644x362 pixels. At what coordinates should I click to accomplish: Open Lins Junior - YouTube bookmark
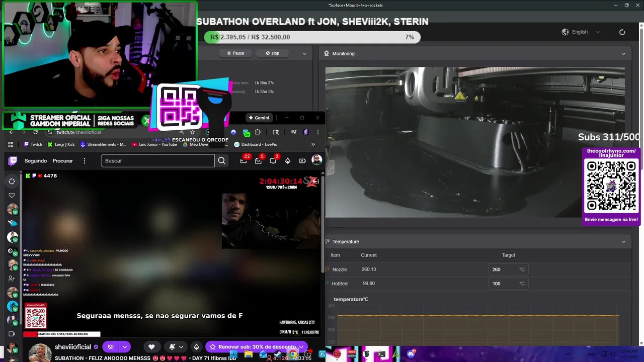(x=154, y=144)
